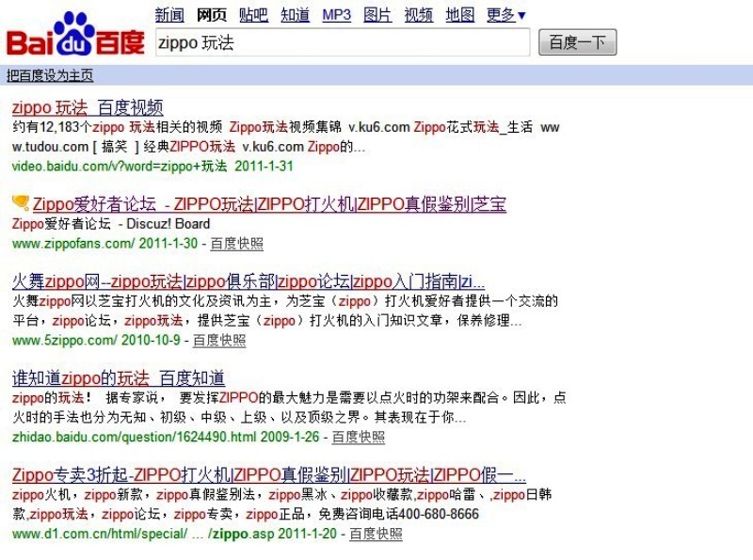Screen dimensions: 753x560
Task: Click the phone number 400-680-8666 text
Action: click(x=439, y=515)
